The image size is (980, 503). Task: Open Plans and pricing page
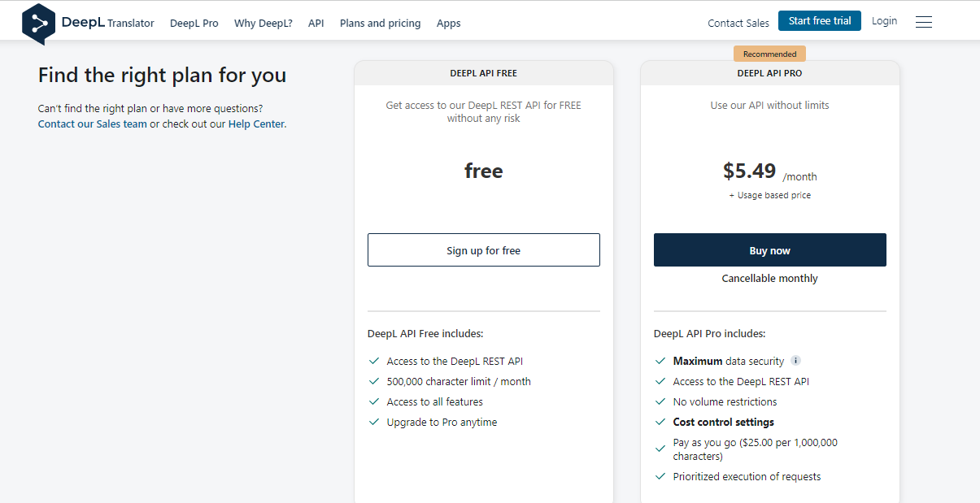(x=380, y=23)
